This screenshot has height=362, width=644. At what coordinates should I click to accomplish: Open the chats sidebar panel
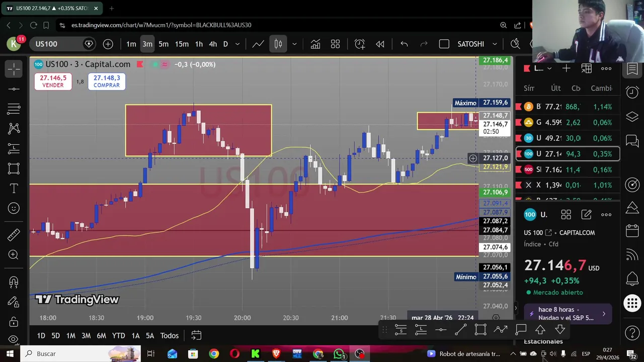632,141
